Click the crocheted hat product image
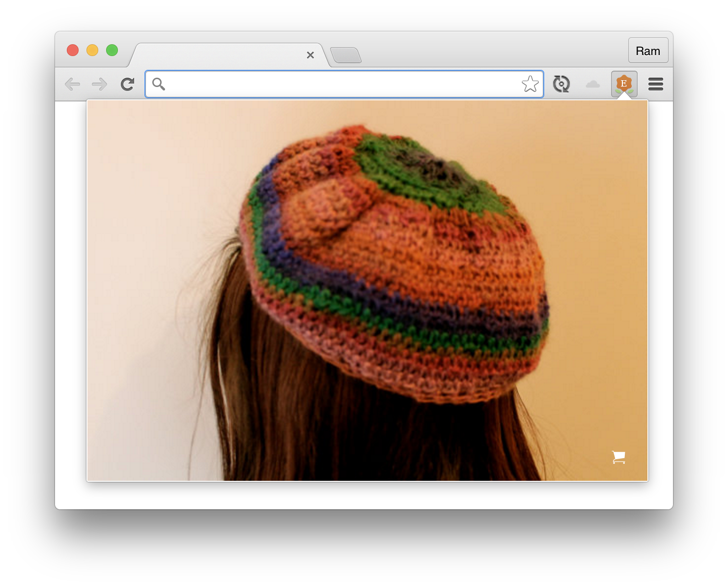The height and width of the screenshot is (588, 728). pyautogui.click(x=367, y=291)
